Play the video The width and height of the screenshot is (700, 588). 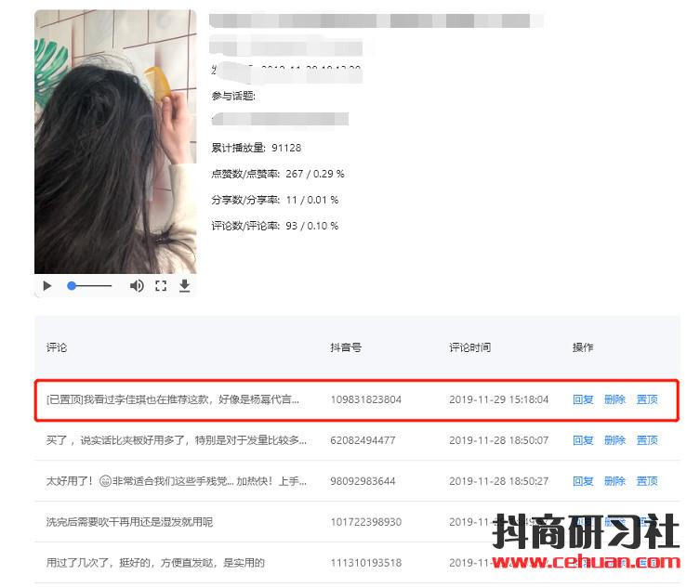click(x=47, y=286)
